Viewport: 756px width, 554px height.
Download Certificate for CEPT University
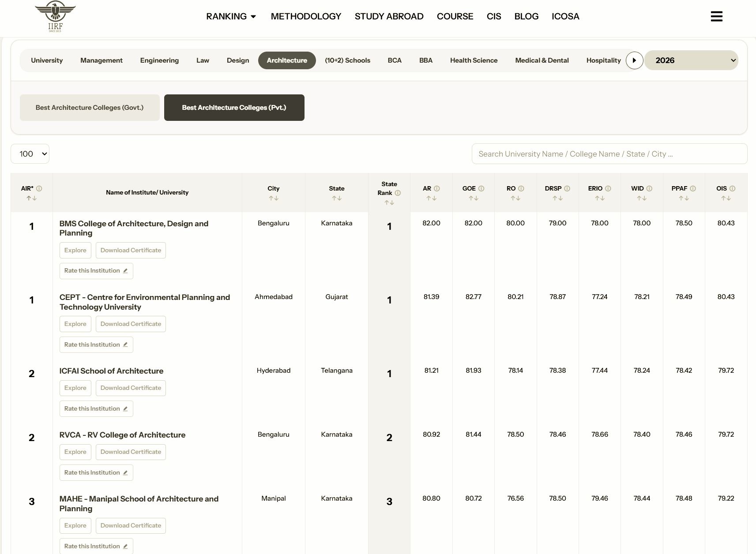pos(131,324)
